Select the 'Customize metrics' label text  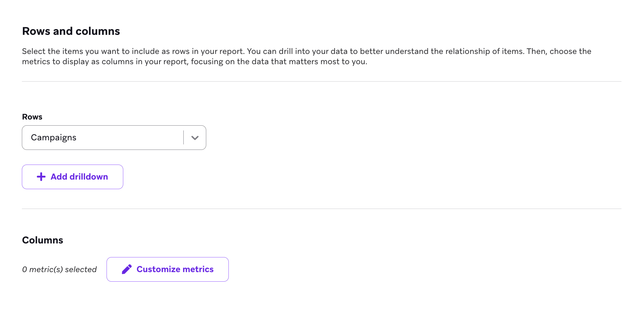point(175,269)
